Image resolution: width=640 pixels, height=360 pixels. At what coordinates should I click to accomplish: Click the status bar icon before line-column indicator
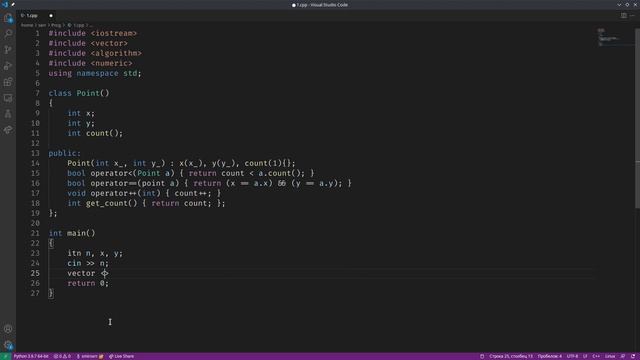click(x=482, y=356)
